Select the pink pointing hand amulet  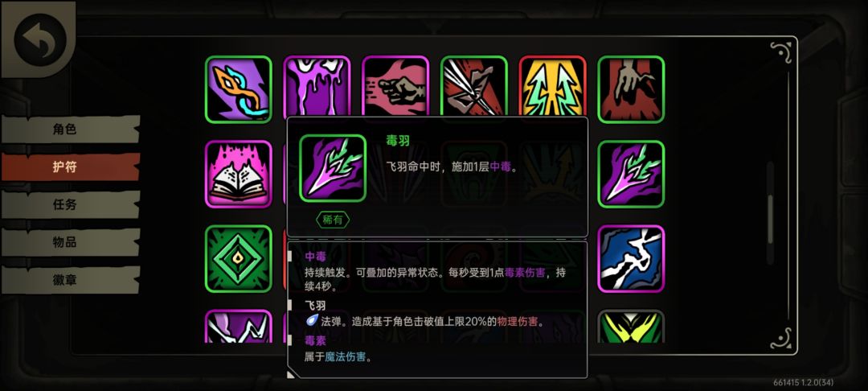(395, 87)
